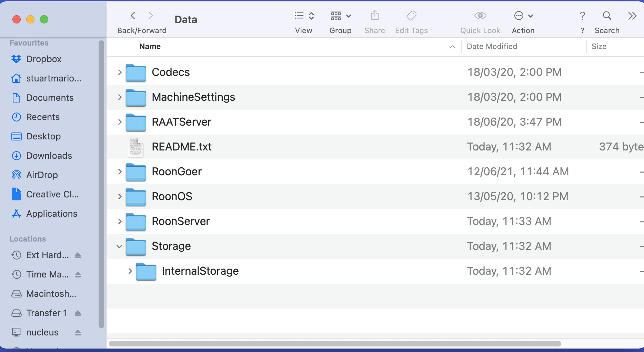Show more toolbar items via double chevron
This screenshot has height=352, width=644.
pyautogui.click(x=632, y=16)
